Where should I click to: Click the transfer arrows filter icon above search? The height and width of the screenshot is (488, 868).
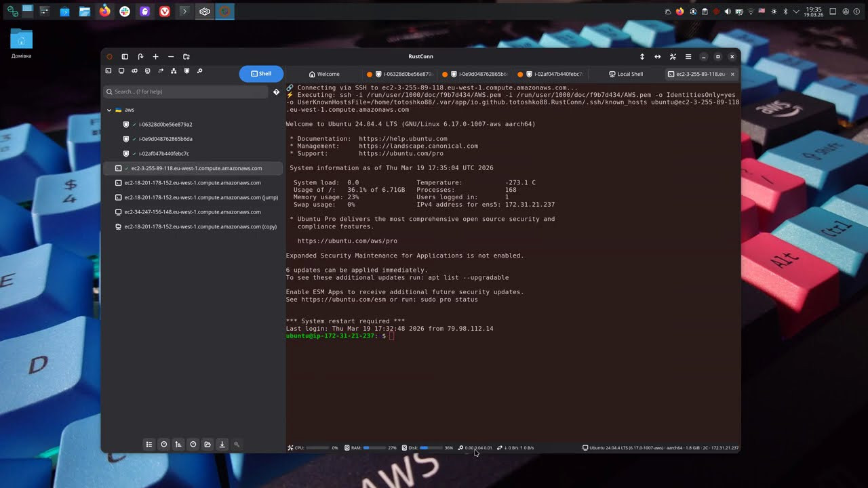point(161,71)
